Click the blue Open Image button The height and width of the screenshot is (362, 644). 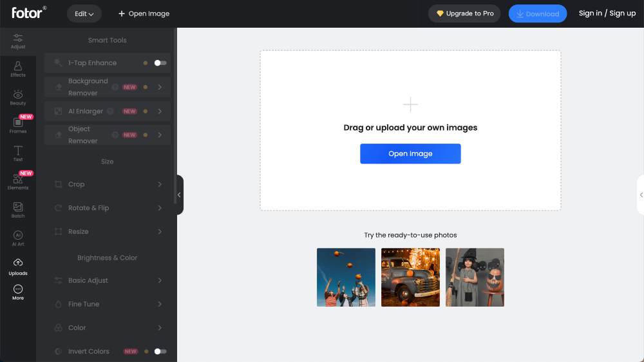(410, 154)
